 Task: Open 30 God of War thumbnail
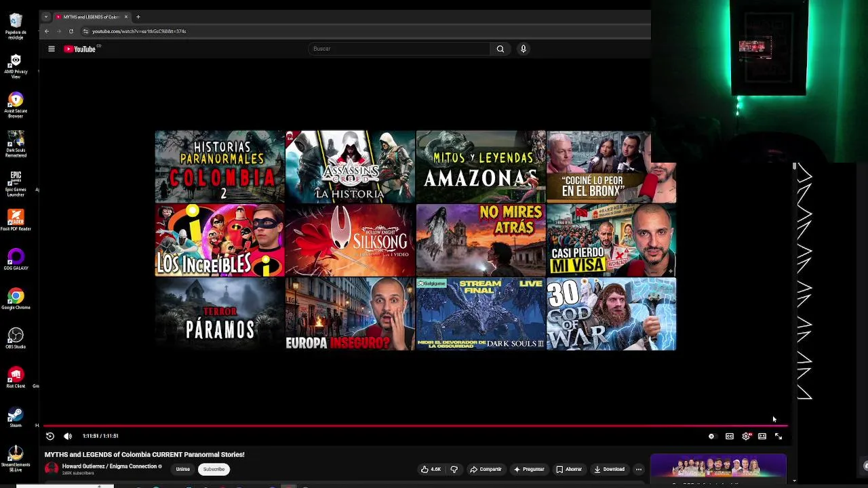coord(611,314)
